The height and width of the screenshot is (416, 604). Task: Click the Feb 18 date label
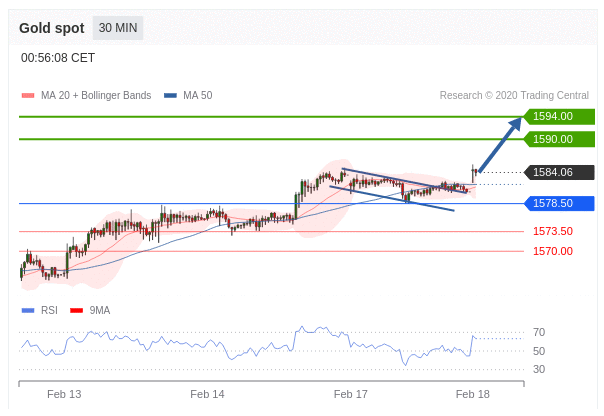click(x=473, y=394)
